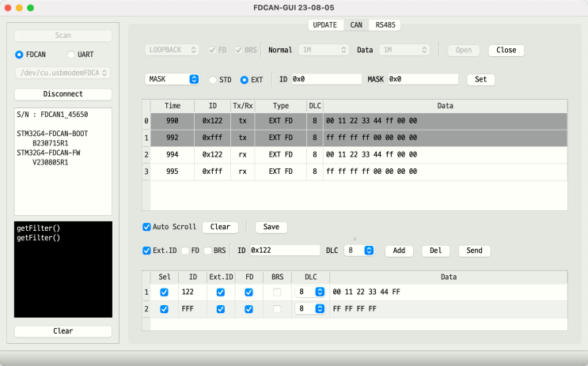Open the DLC 8 dropdown beside ID field

click(359, 251)
